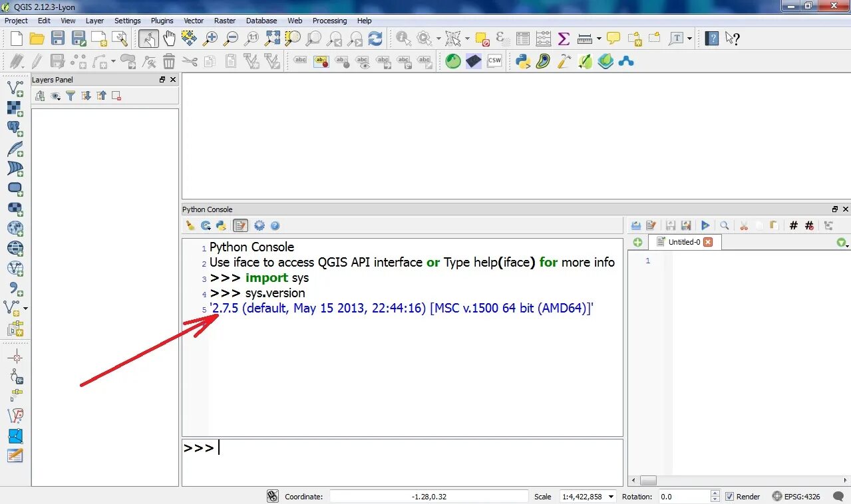Image resolution: width=851 pixels, height=504 pixels.
Task: Delete selected with trash can icon
Action: tap(169, 62)
